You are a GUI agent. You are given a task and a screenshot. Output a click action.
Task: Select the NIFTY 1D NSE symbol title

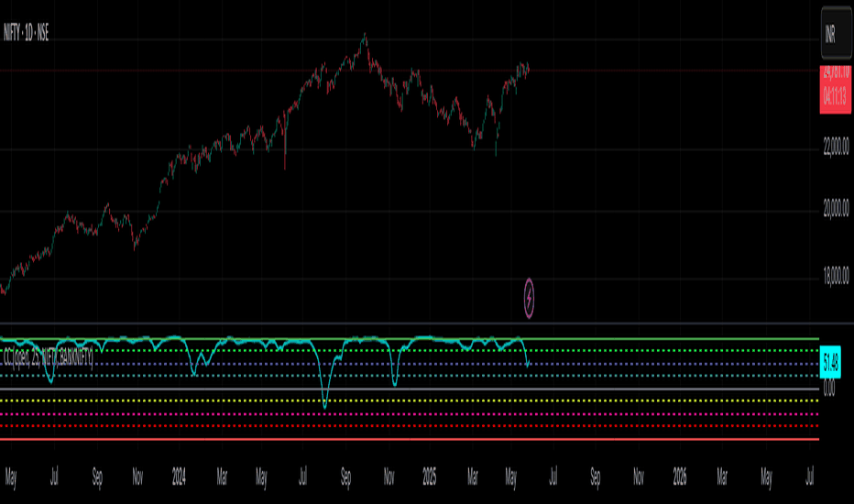click(x=27, y=33)
